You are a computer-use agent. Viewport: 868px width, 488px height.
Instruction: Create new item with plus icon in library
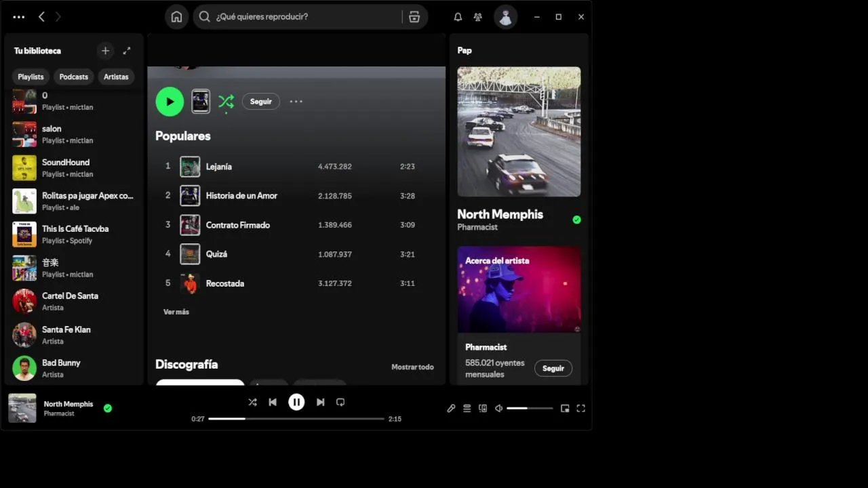(105, 51)
